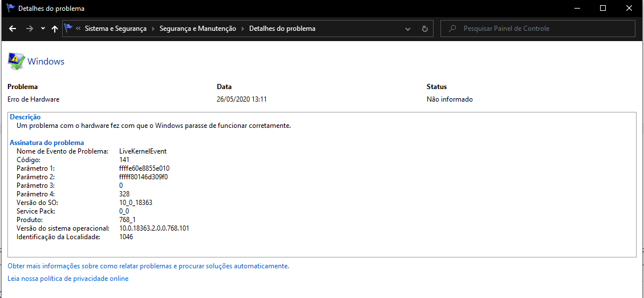Click the search magnifier icon
The width and height of the screenshot is (644, 298).
tap(452, 29)
